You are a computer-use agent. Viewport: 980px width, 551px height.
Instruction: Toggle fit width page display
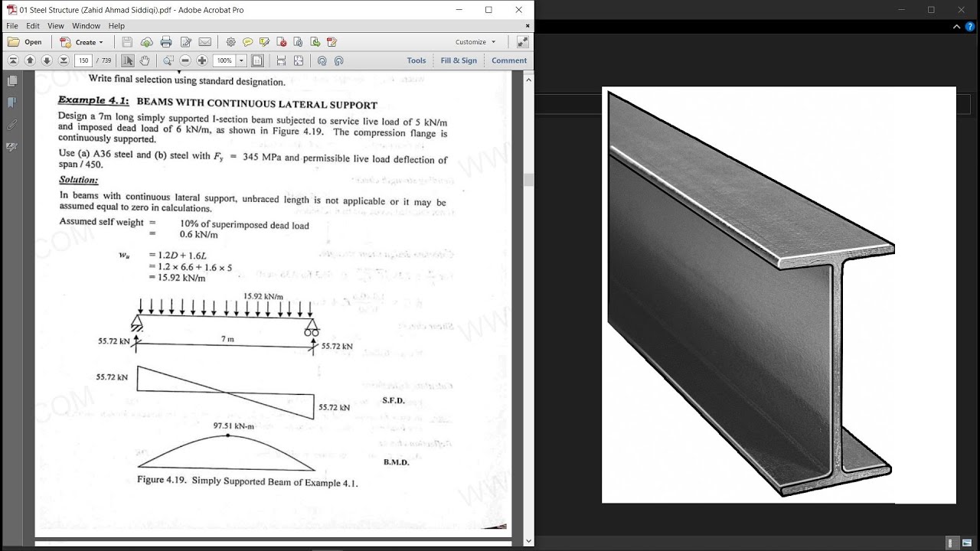coord(299,60)
